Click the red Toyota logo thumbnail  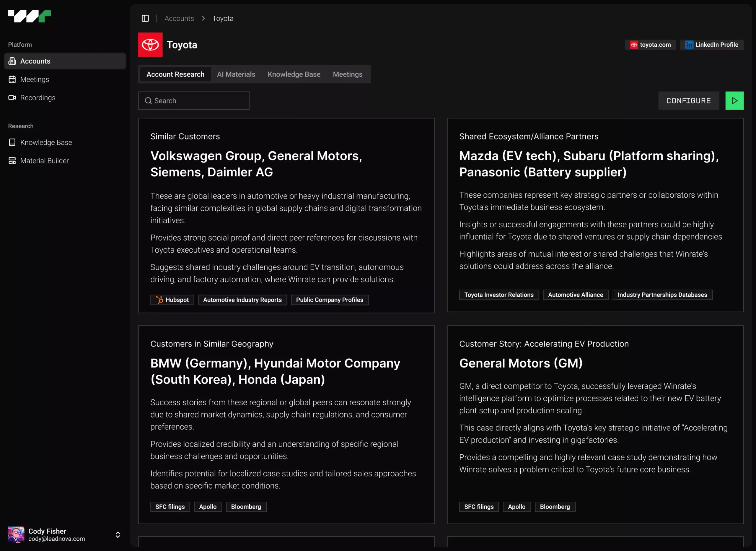click(x=150, y=45)
